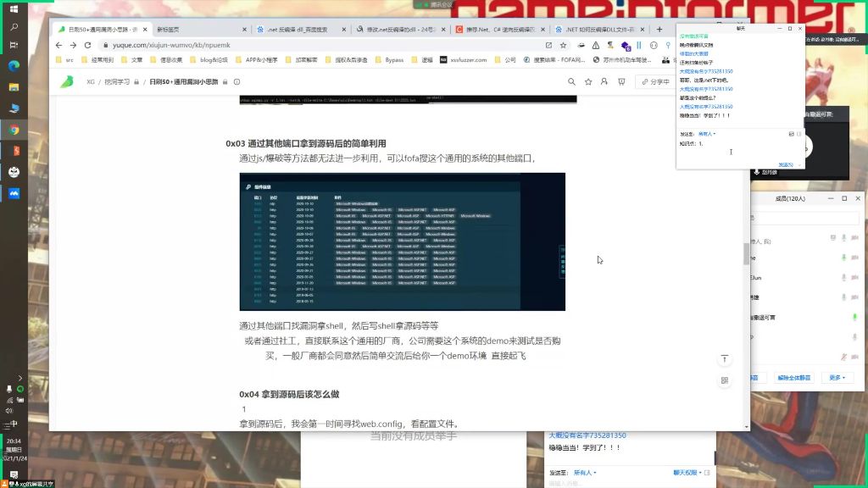Screen dimensions: 868x488
Task: Open the '挖洞学习' breadcrumb link
Action: tap(117, 82)
